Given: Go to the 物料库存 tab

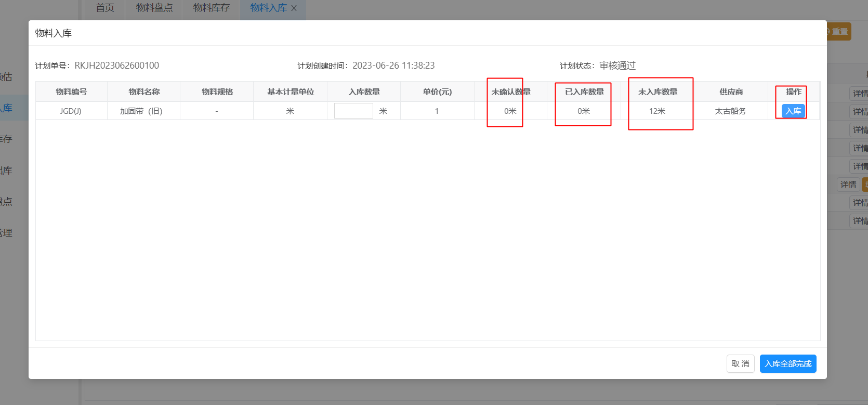Looking at the screenshot, I should coord(211,8).
